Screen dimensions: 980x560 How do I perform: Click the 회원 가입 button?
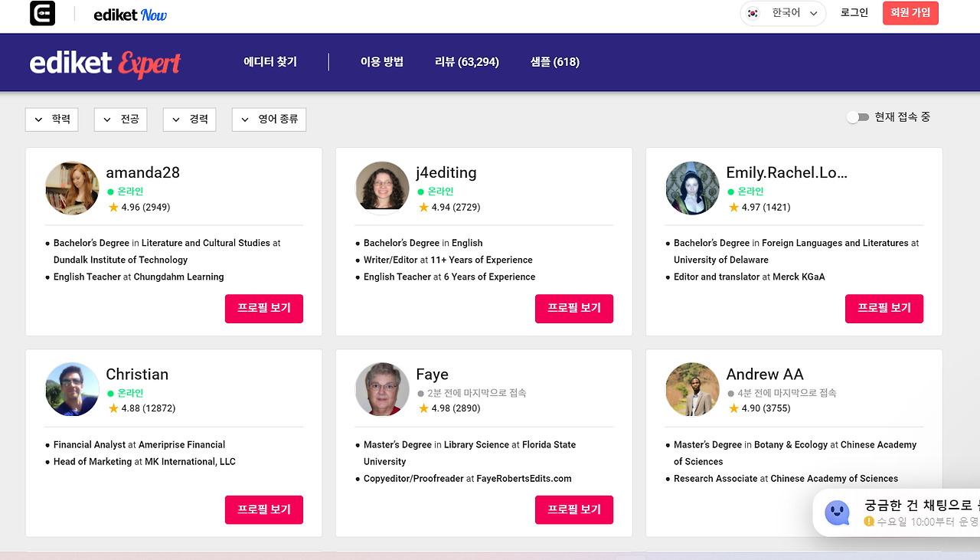[910, 13]
